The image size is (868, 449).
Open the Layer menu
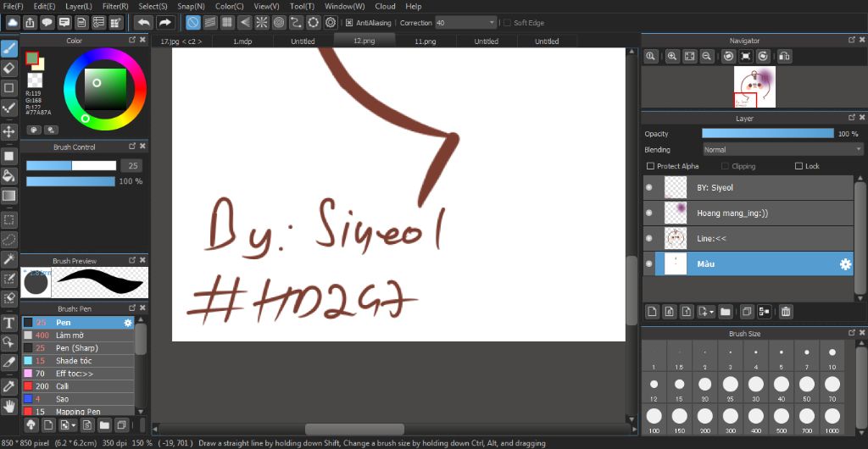click(x=79, y=6)
